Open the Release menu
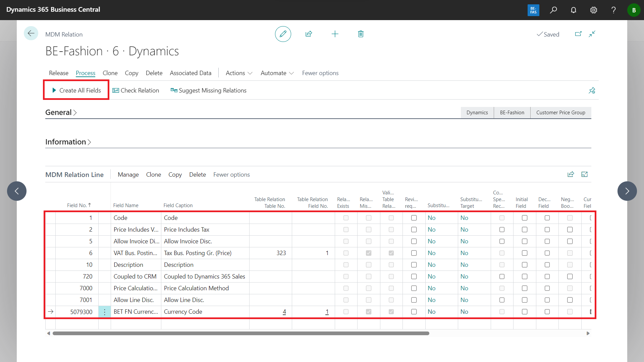Image resolution: width=644 pixels, height=362 pixels. click(x=59, y=73)
